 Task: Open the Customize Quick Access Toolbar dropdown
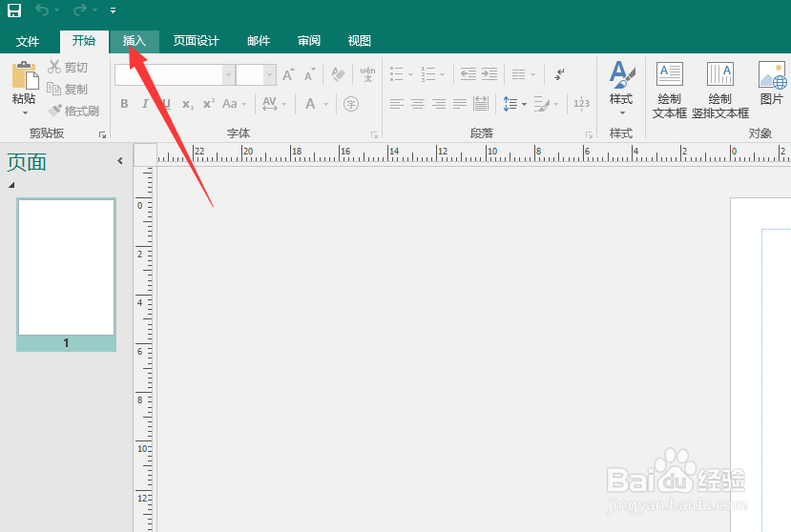coord(113,10)
